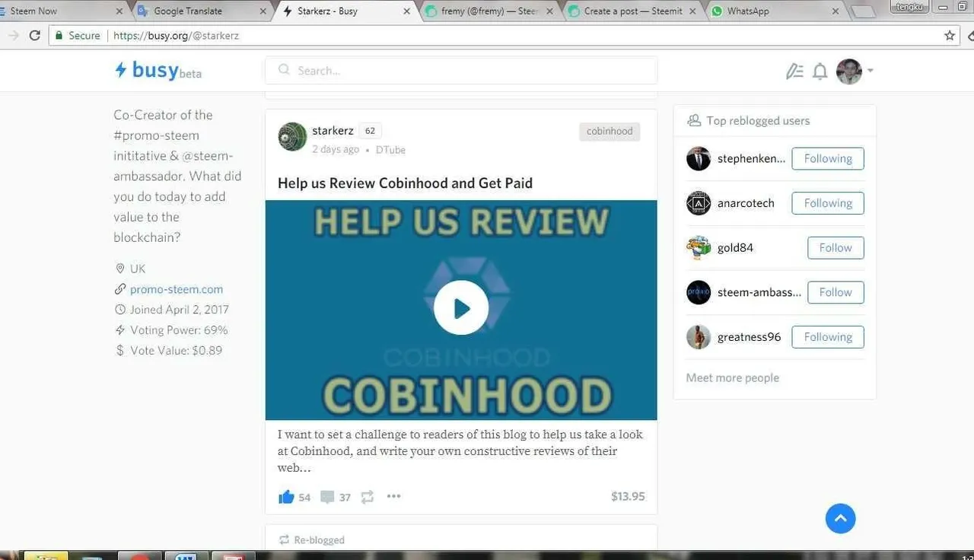Open the post's more options ellipsis
Screen dimensions: 974x560
tap(393, 496)
